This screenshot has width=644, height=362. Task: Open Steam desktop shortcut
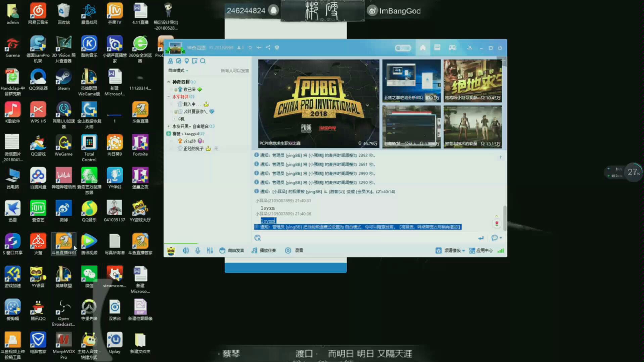click(x=63, y=80)
